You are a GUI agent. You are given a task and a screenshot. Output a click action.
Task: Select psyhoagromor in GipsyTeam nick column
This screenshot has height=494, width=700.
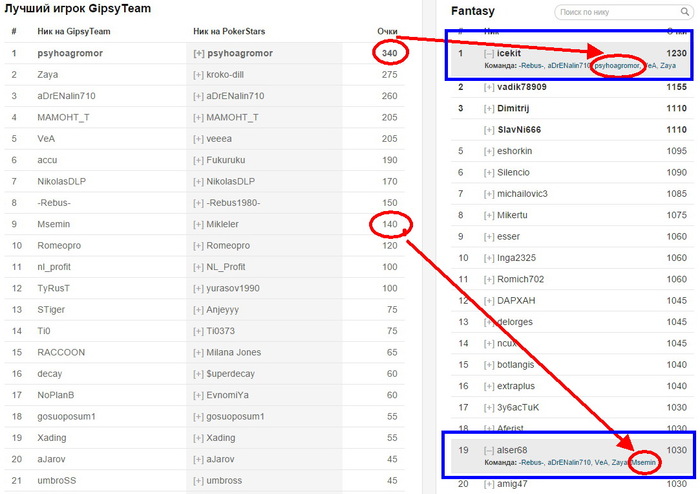pos(70,53)
